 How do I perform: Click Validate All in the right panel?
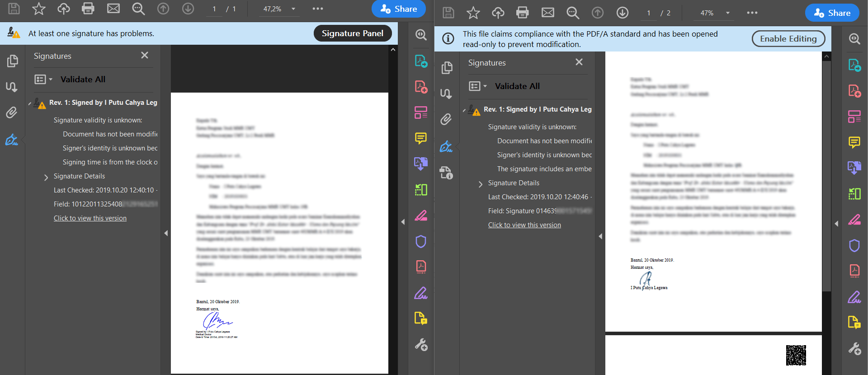pos(517,86)
